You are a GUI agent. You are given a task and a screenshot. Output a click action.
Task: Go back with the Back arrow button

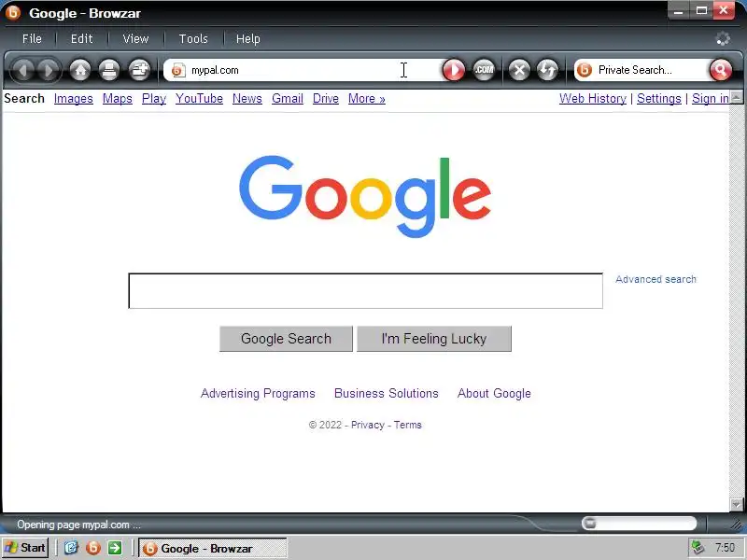(x=22, y=71)
